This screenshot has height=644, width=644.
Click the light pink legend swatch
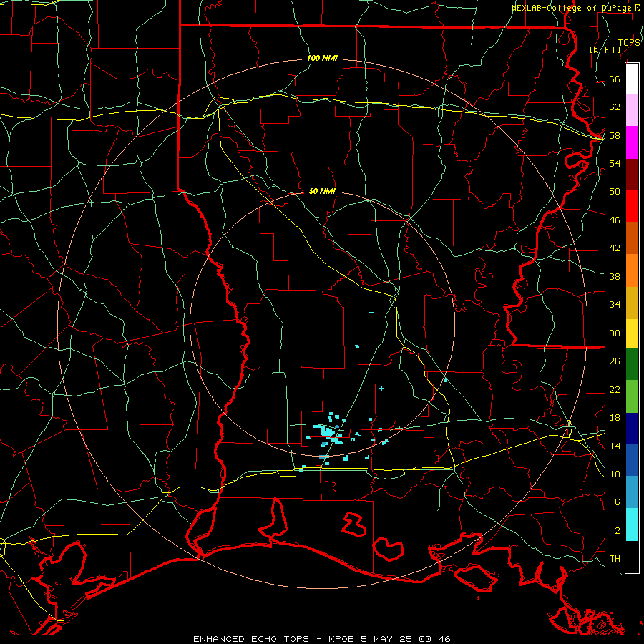pyautogui.click(x=632, y=110)
